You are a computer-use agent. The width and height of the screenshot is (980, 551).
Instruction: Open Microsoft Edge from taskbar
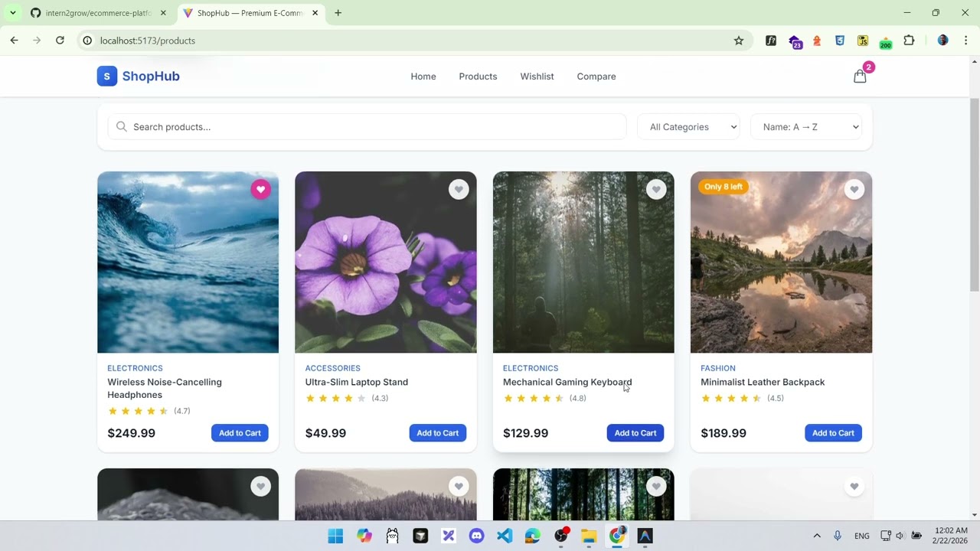[533, 536]
